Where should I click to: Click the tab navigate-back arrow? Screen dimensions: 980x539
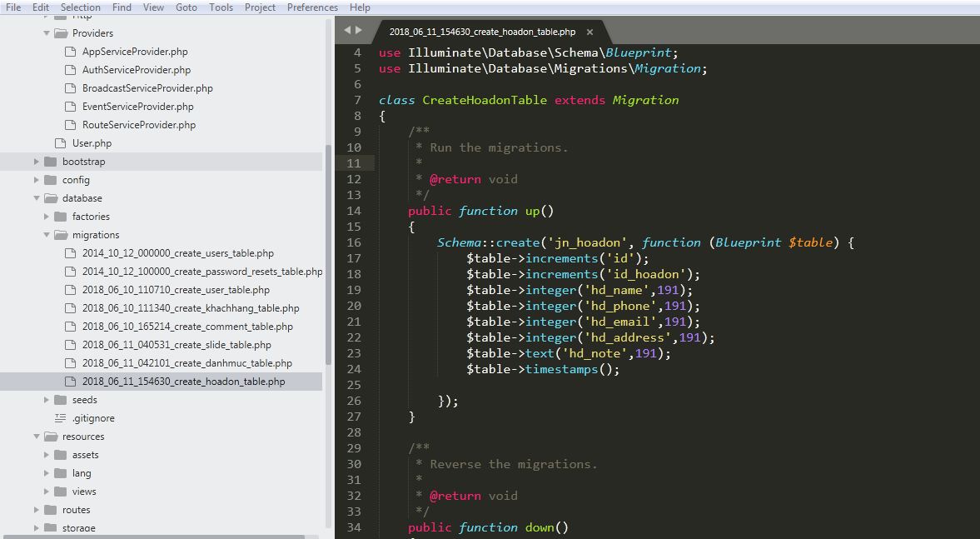pos(347,30)
